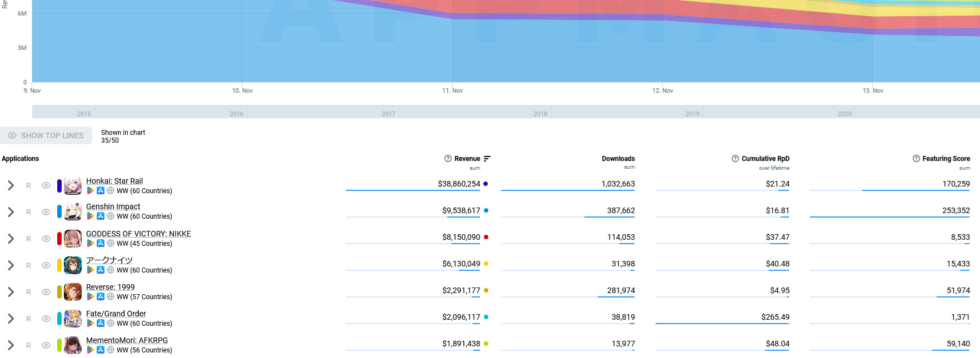Sort by the Revenue column header label

point(467,159)
